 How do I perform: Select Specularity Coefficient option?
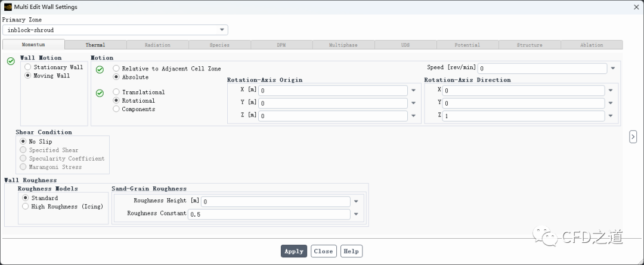pyautogui.click(x=63, y=159)
